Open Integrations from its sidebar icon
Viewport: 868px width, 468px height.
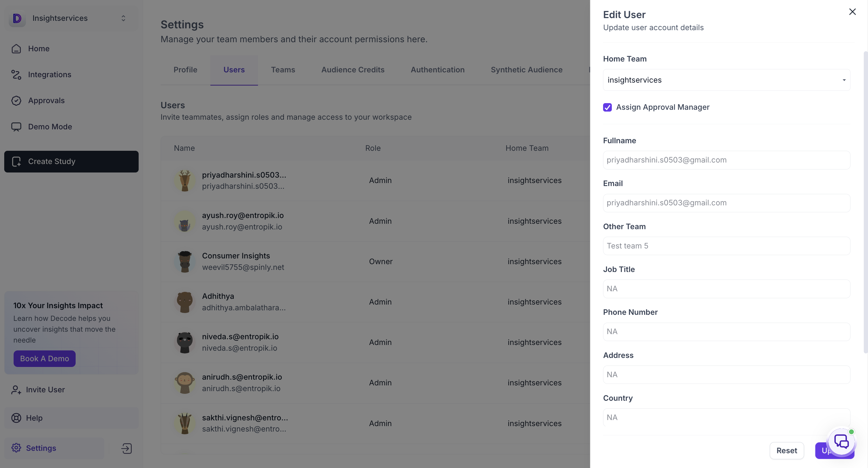click(16, 74)
